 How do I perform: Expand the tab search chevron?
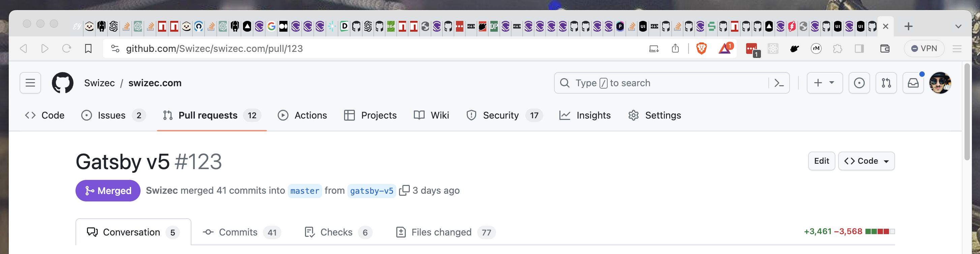958,26
